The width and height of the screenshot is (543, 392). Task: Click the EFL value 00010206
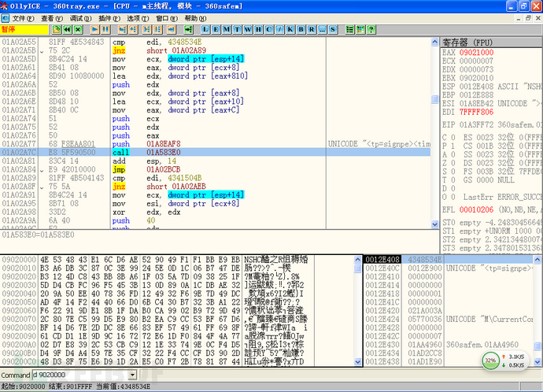477,210
